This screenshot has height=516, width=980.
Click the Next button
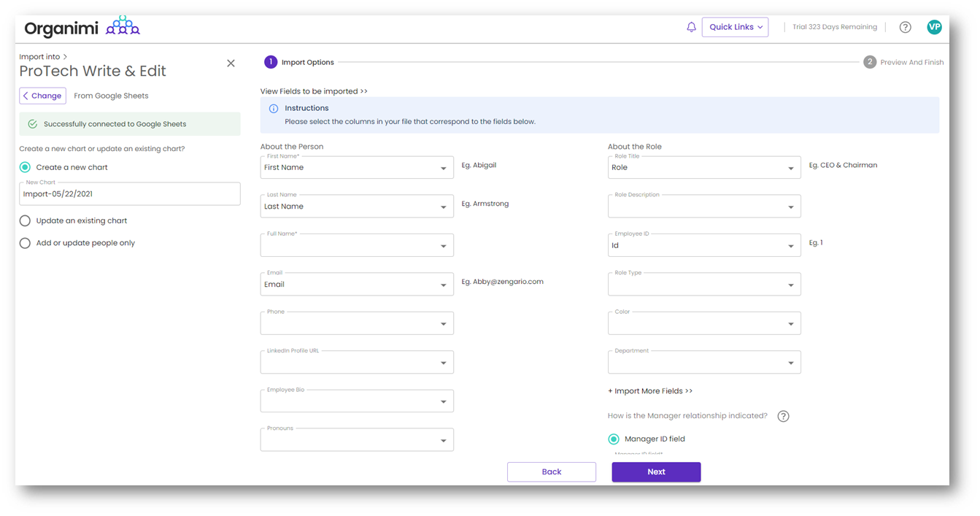[x=656, y=471]
